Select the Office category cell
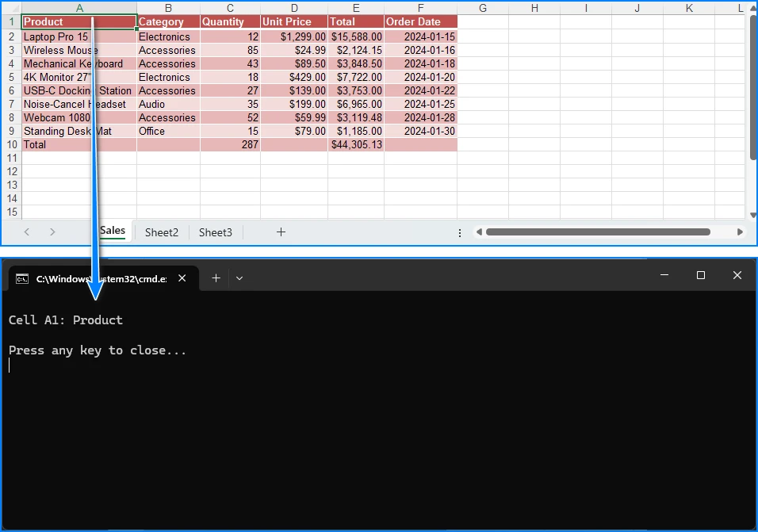 point(168,131)
